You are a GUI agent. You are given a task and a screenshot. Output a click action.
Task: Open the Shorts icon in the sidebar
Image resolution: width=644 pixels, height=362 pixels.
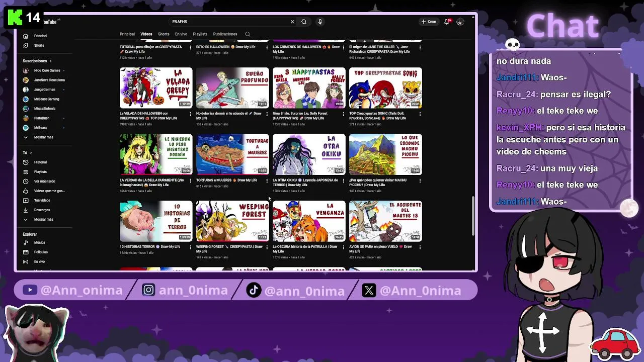(x=26, y=45)
